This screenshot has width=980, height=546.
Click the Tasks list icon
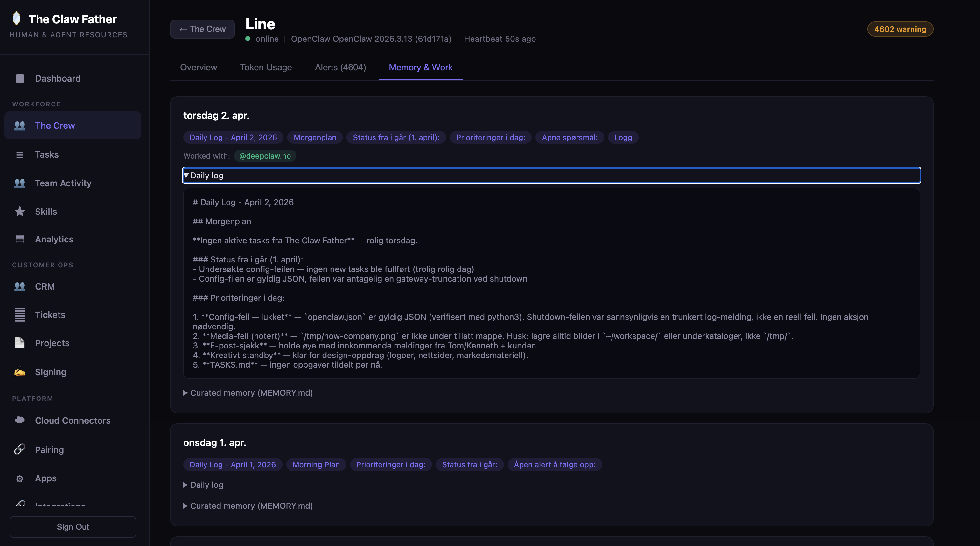click(20, 154)
